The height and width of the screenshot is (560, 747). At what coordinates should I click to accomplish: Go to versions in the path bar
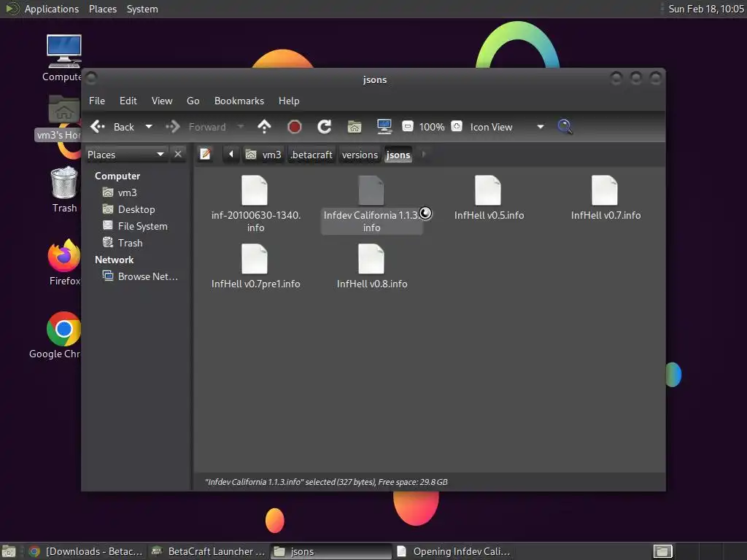coord(360,155)
